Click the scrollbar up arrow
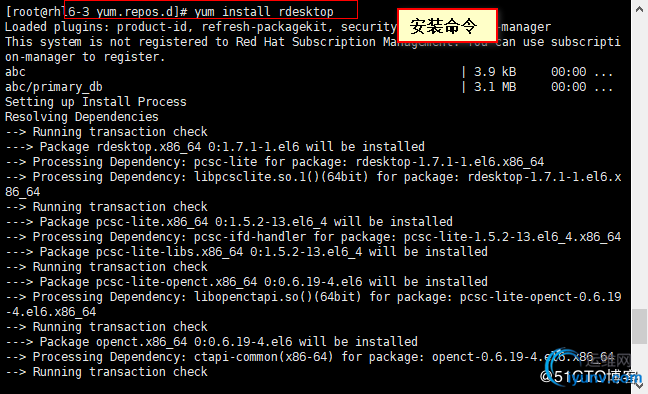This screenshot has width=648, height=394. [639, 9]
